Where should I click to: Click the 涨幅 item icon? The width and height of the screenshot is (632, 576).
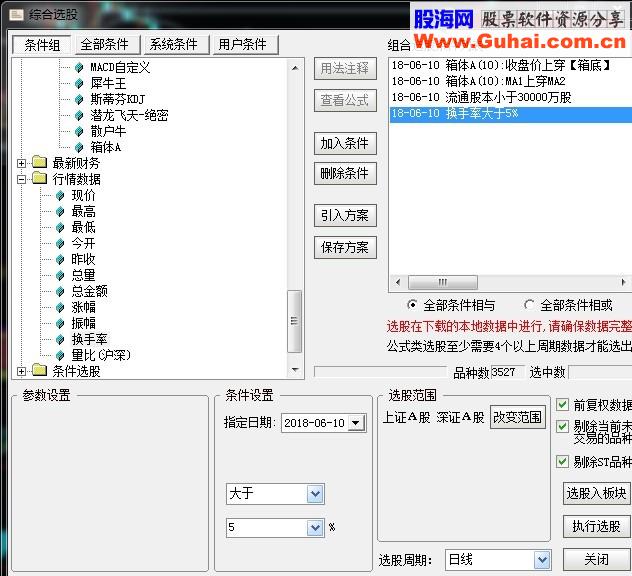[60, 307]
